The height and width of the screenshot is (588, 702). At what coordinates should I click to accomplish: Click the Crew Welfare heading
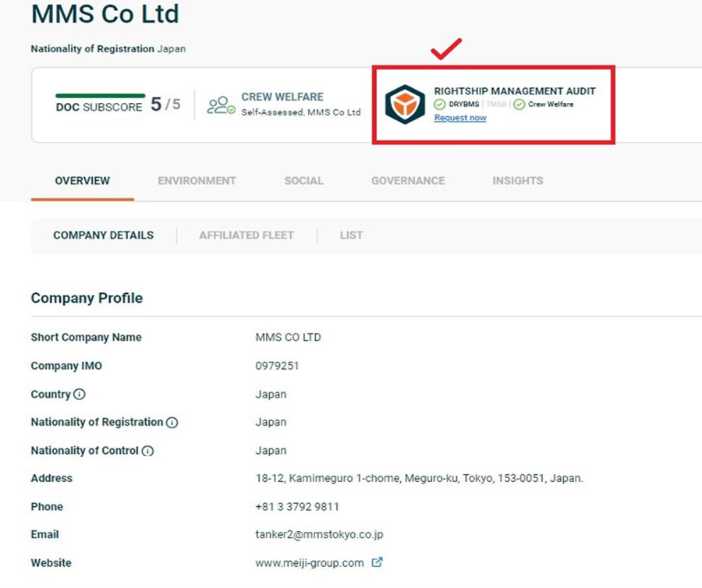click(x=282, y=97)
